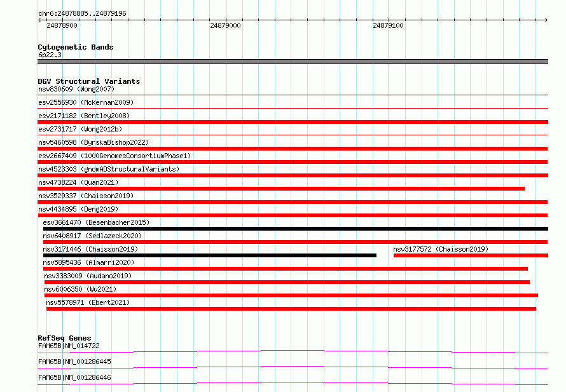Click the red bar under nsv3177572 (Chaisson2019)
566x392 pixels.
(x=471, y=255)
